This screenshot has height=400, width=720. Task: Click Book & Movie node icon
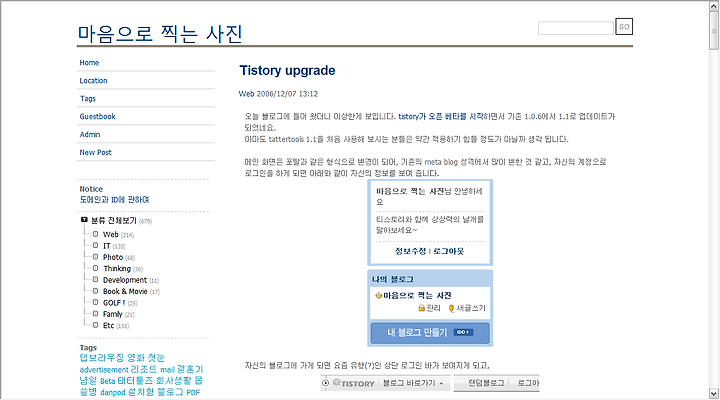coord(96,291)
